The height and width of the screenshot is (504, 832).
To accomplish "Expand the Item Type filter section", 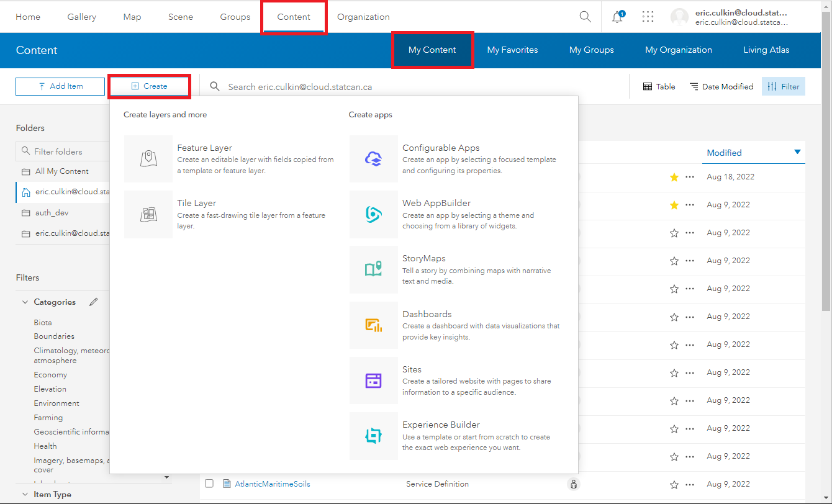I will pyautogui.click(x=25, y=495).
